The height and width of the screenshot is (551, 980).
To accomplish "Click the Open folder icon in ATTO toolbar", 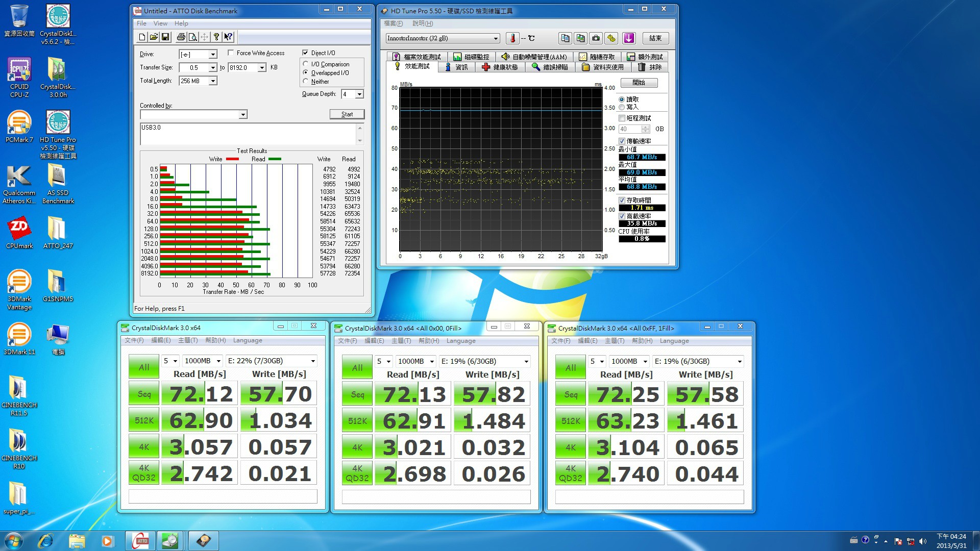I will point(154,37).
